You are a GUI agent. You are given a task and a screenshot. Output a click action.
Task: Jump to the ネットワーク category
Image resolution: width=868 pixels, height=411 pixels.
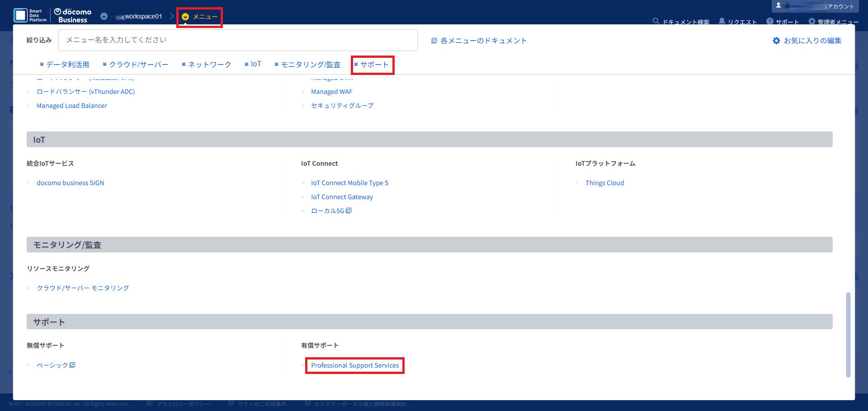coord(206,65)
